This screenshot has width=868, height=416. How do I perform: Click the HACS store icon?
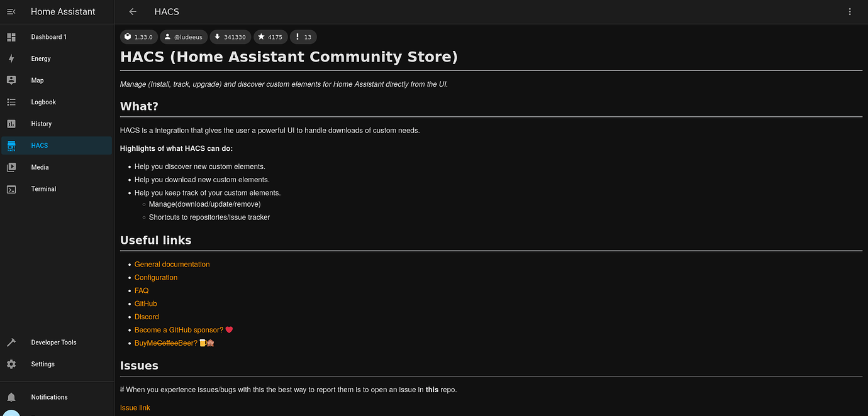[11, 146]
